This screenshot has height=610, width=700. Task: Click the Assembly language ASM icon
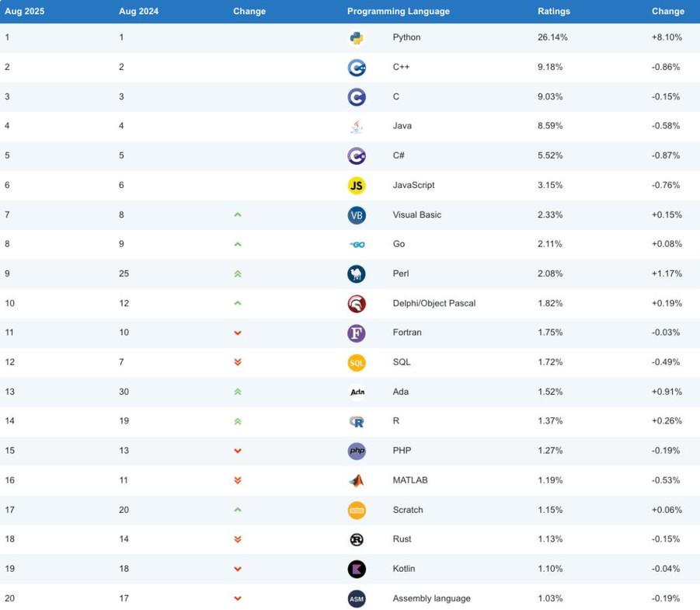pos(357,599)
